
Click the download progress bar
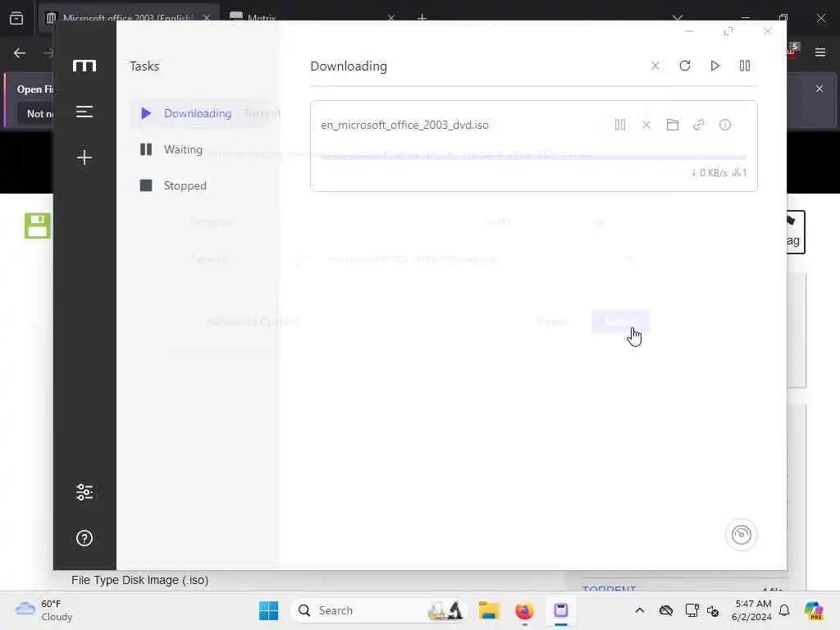pos(533,157)
